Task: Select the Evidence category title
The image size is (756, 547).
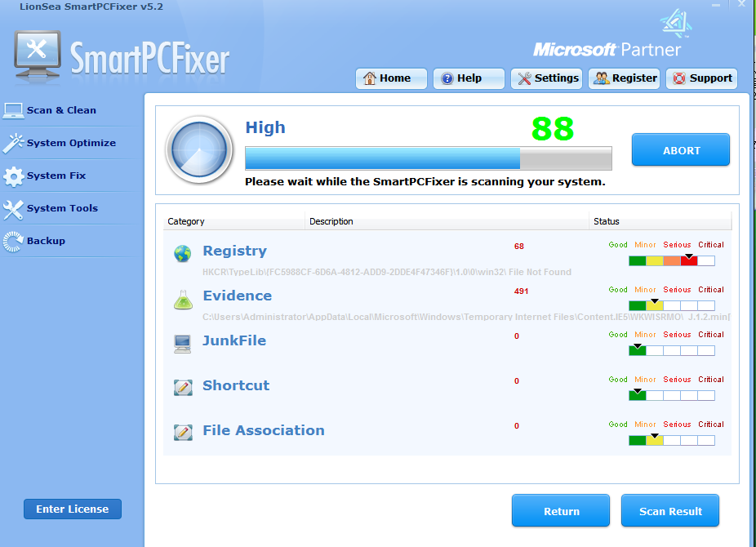Action: (238, 296)
